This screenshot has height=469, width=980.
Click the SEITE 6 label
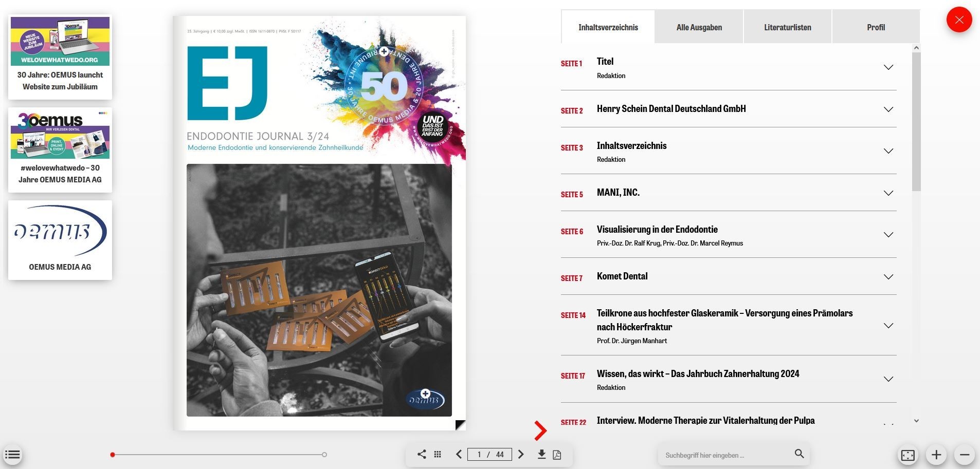point(572,232)
